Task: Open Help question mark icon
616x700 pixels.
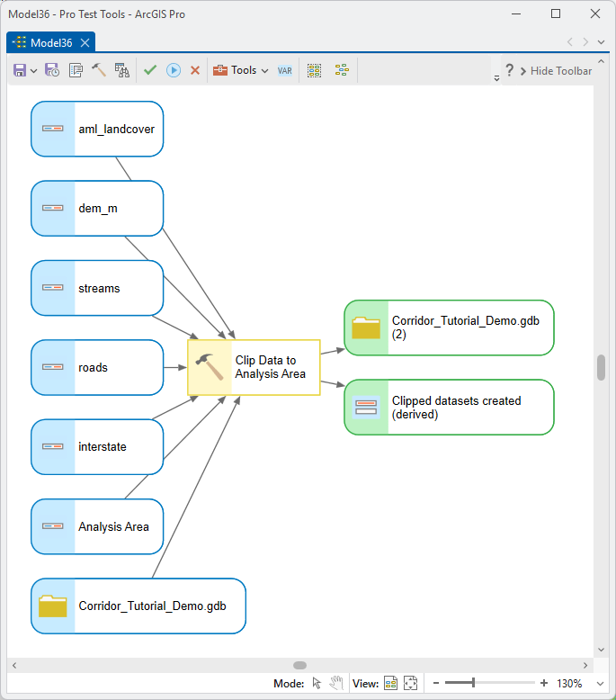Action: 509,69
